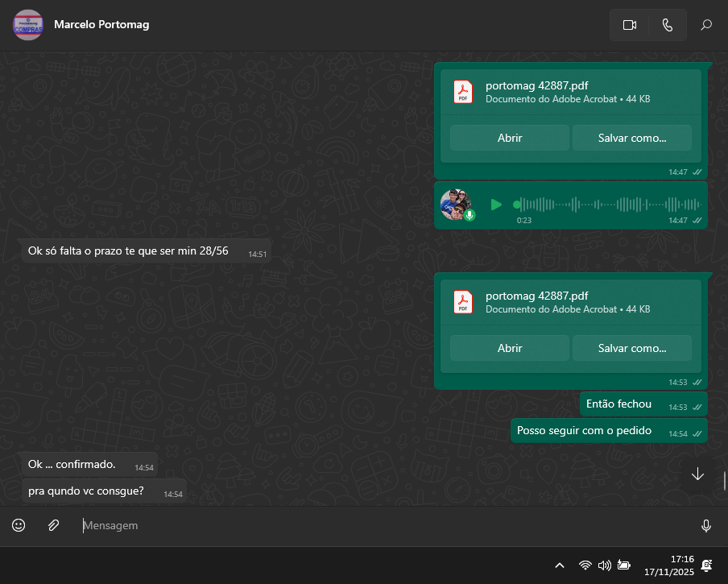Start a video call with Marcelo
The image size is (728, 584).
point(630,25)
